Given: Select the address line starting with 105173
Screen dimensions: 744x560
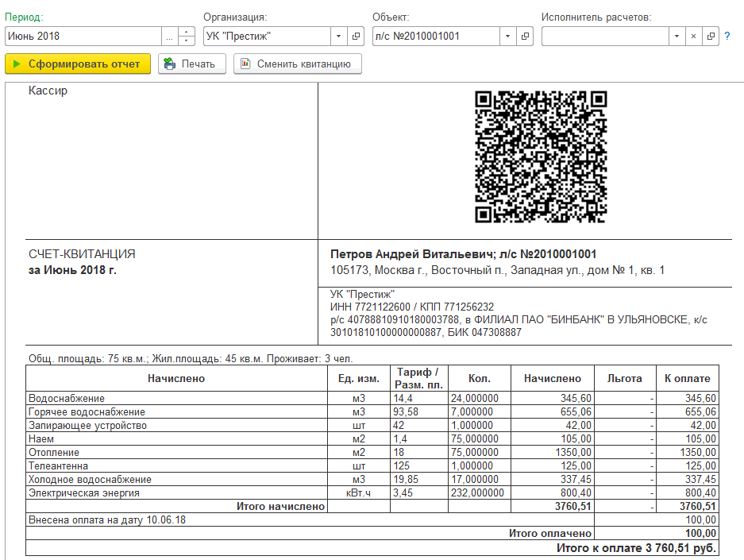Looking at the screenshot, I should pyautogui.click(x=497, y=271).
